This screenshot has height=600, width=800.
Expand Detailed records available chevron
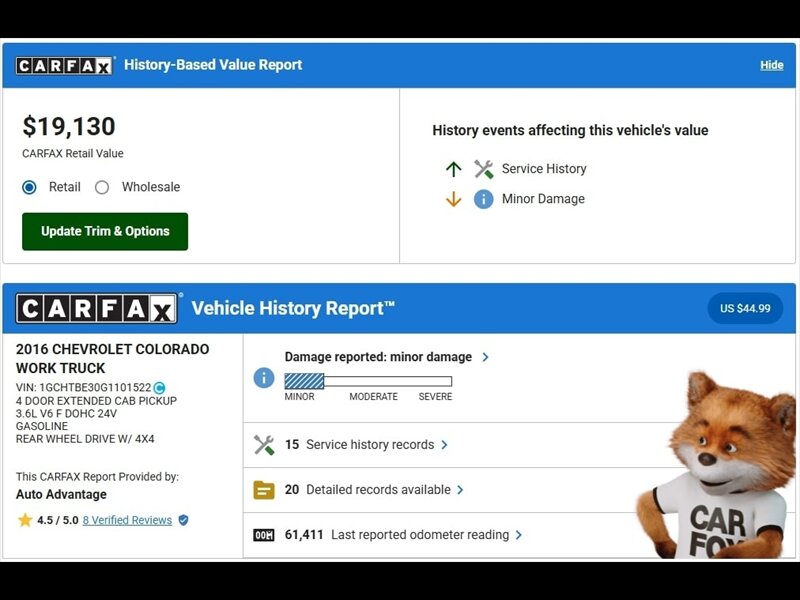click(460, 490)
